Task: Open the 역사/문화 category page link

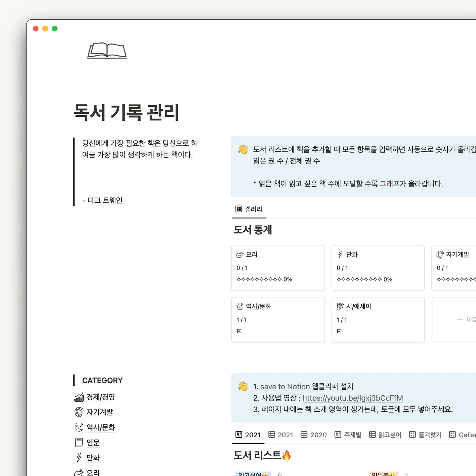Action: pos(101,427)
